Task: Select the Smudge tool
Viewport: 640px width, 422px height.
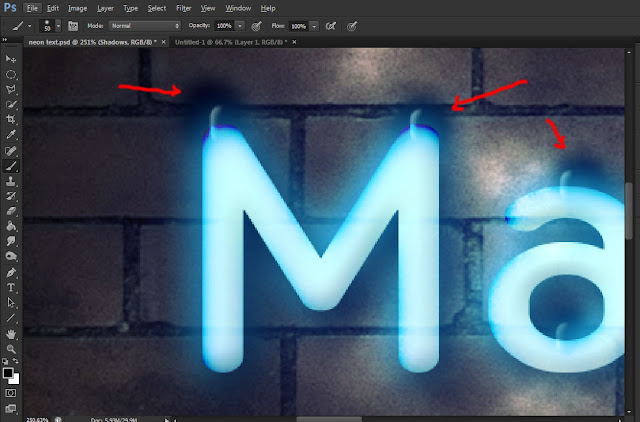Action: click(11, 242)
